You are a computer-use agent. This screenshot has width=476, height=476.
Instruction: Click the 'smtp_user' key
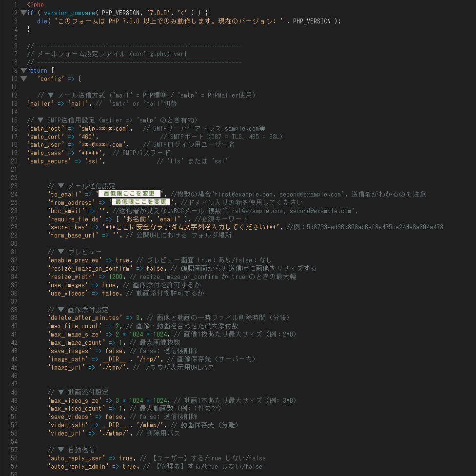click(46, 145)
